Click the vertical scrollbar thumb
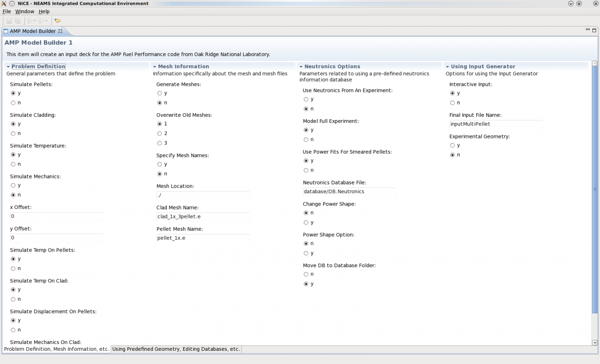Image resolution: width=600 pixels, height=364 pixels. pos(595,190)
